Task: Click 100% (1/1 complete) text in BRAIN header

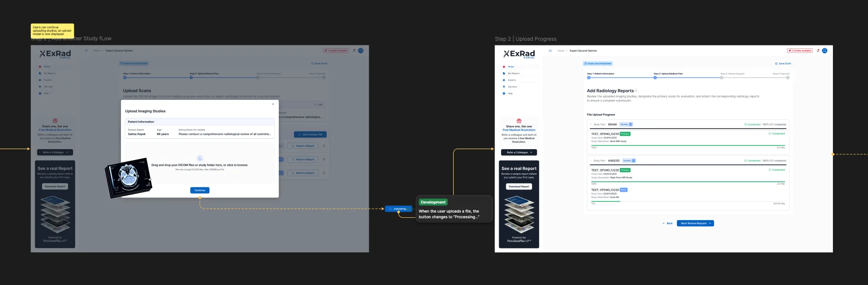Action: pyautogui.click(x=774, y=125)
